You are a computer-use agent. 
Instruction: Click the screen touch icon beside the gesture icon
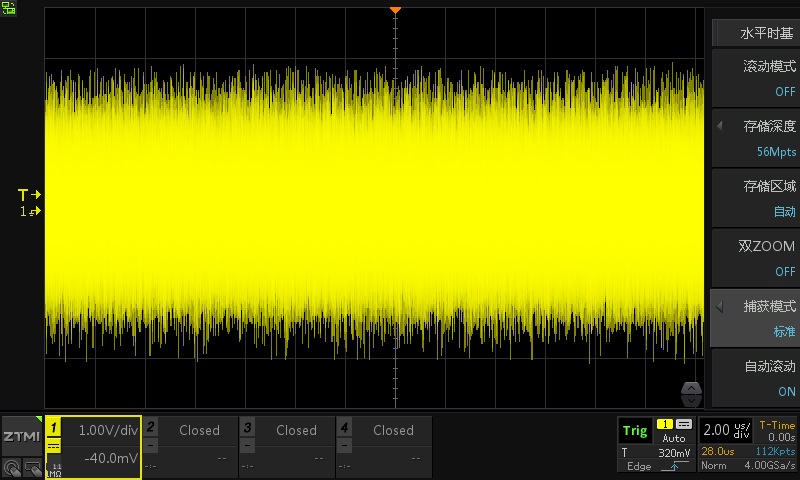click(32, 466)
